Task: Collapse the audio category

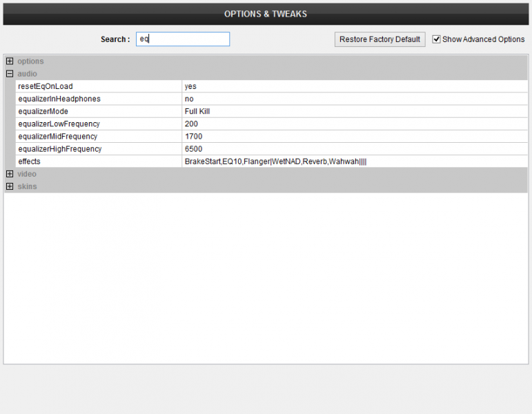Action: click(10, 74)
